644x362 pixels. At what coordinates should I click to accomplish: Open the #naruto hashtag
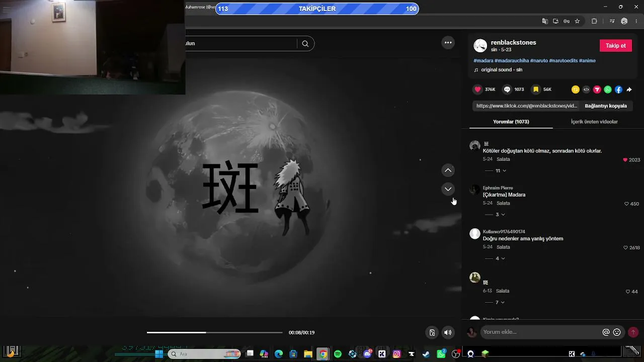539,61
